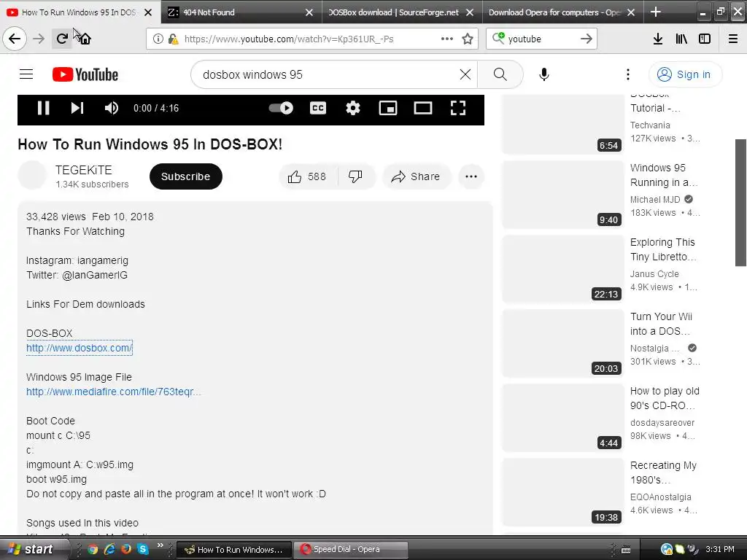
Task: Open the browser application menu
Action: 733,39
